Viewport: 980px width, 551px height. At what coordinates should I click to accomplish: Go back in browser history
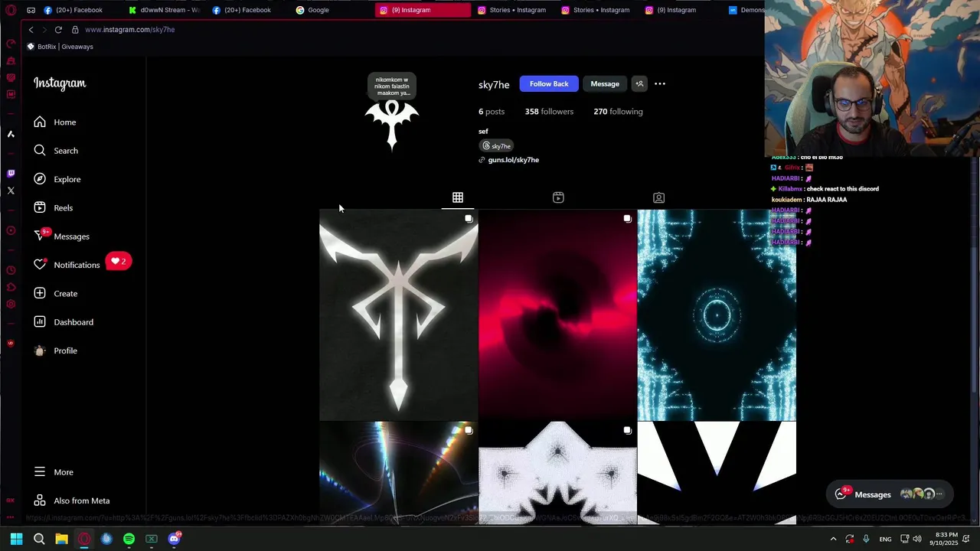tap(31, 30)
